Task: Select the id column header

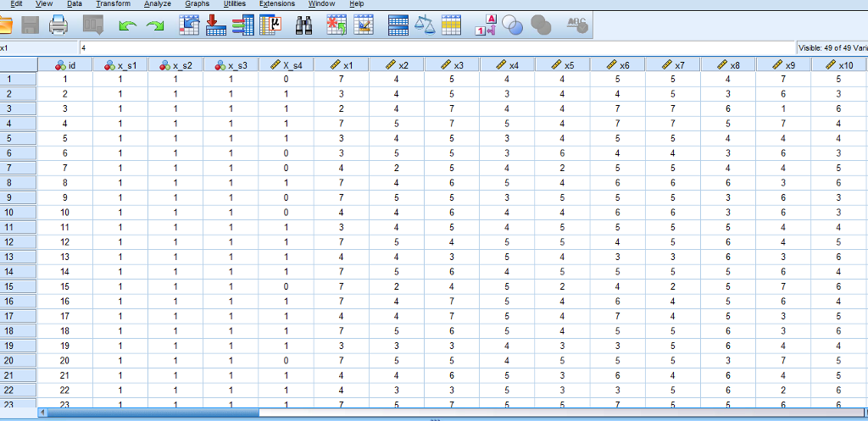Action: pyautogui.click(x=65, y=64)
